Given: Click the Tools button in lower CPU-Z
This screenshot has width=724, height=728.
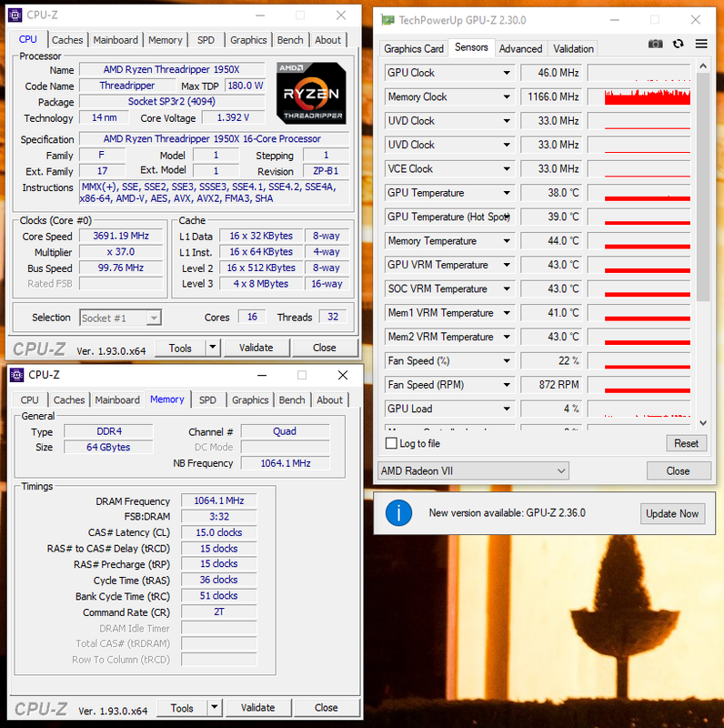Looking at the screenshot, I should (182, 708).
